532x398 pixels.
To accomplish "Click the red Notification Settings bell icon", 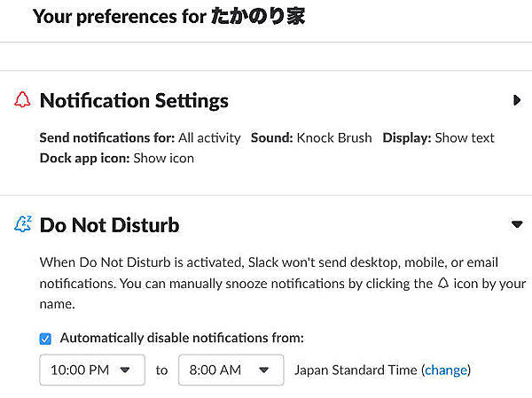I will 22,100.
